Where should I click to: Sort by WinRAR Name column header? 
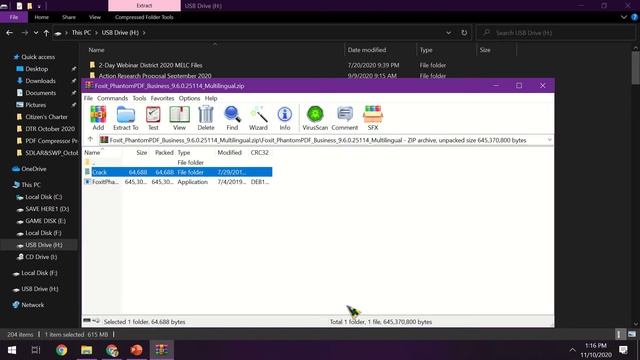click(x=92, y=152)
